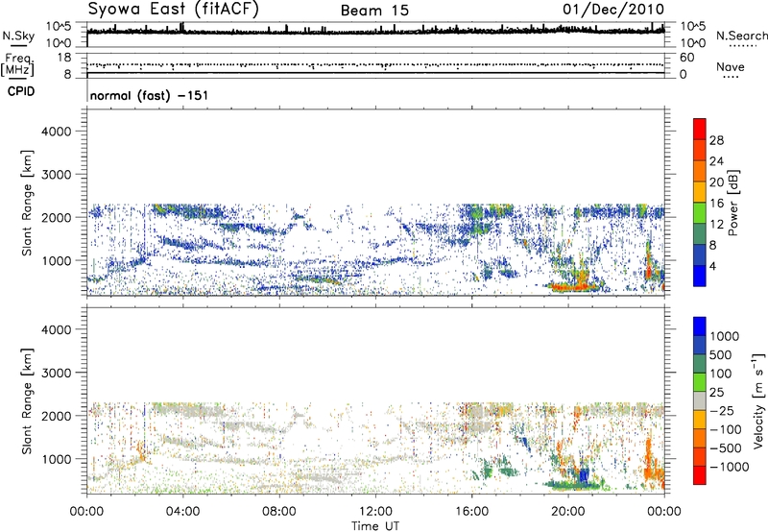The image size is (768, 532).
Task: Click the '16:00' time axis label
Action: click(x=471, y=512)
